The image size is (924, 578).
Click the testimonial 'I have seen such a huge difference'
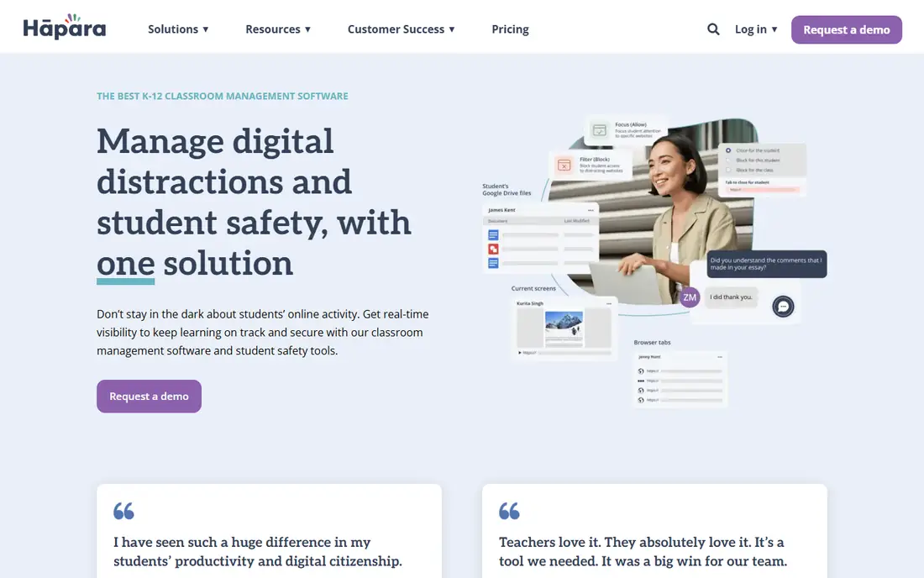[258, 551]
